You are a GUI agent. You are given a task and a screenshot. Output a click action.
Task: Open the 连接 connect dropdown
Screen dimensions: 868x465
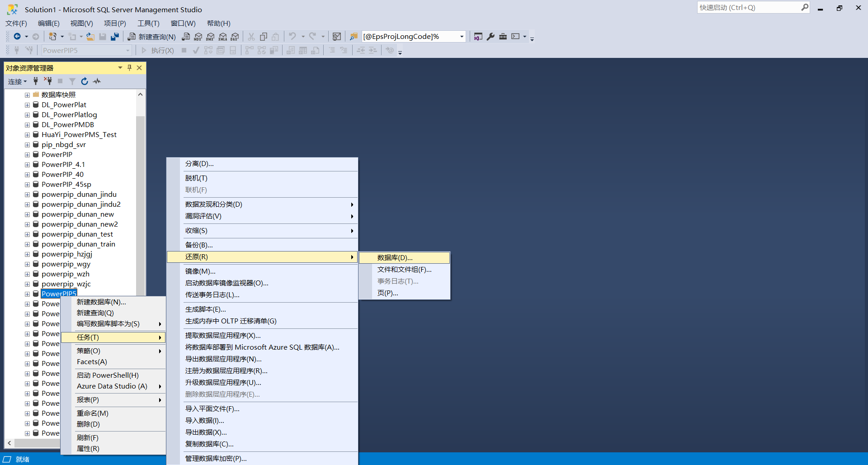18,81
